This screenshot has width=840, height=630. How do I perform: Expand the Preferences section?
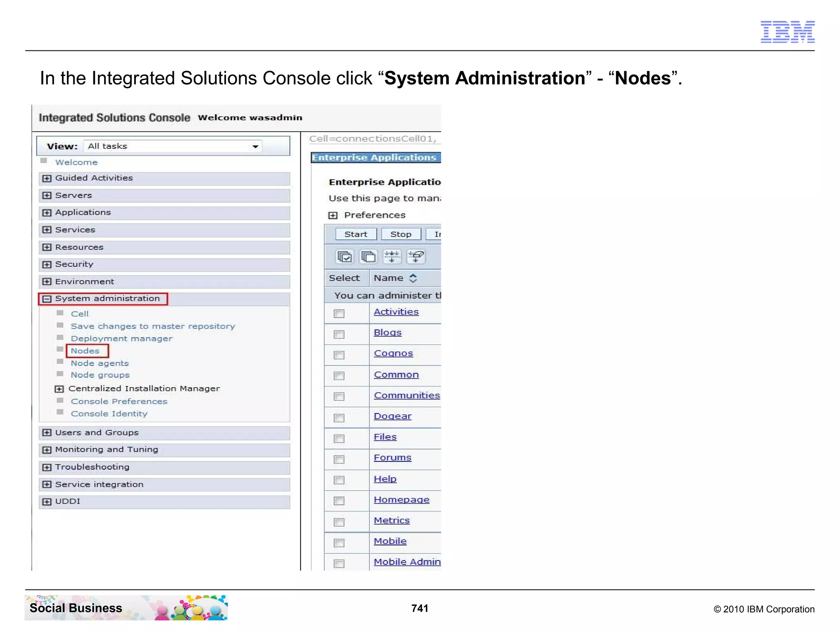pos(333,215)
